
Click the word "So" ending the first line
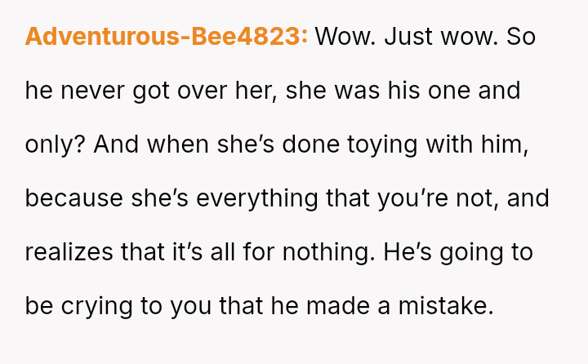coord(520,37)
